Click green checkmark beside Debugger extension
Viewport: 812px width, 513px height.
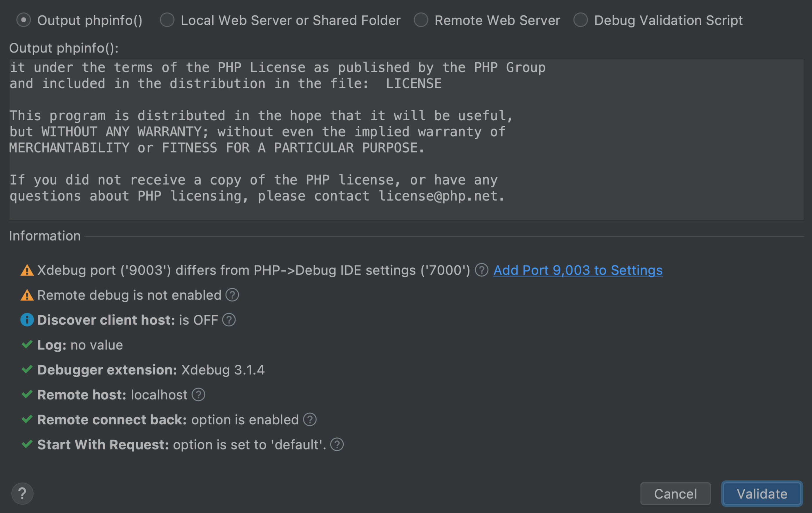click(27, 370)
